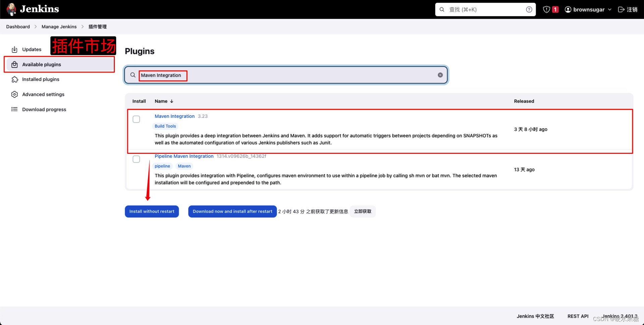Click the 插件管理 breadcrumb
The image size is (644, 325).
tap(97, 27)
